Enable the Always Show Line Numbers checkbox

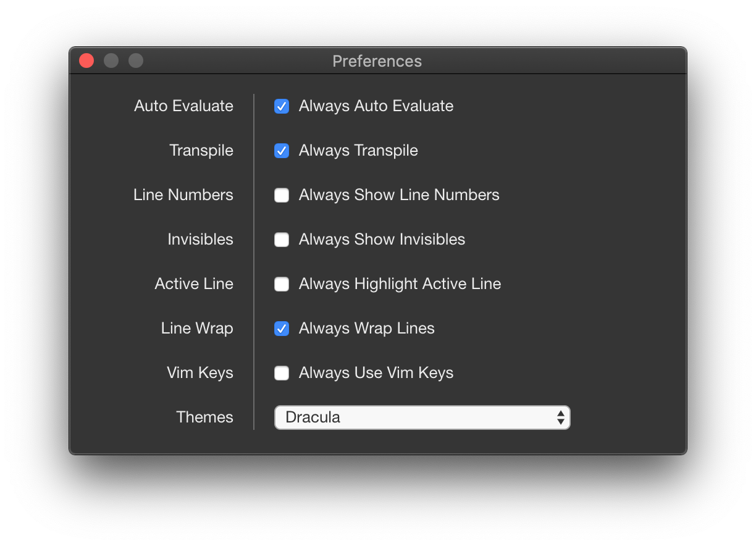282,195
